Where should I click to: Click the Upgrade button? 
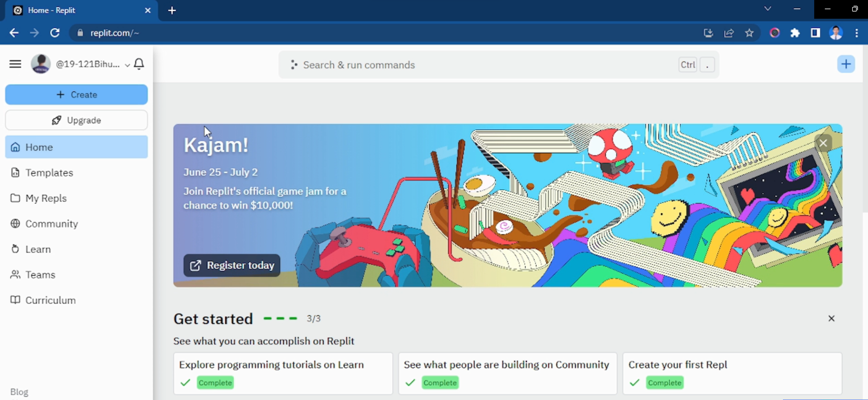(76, 120)
